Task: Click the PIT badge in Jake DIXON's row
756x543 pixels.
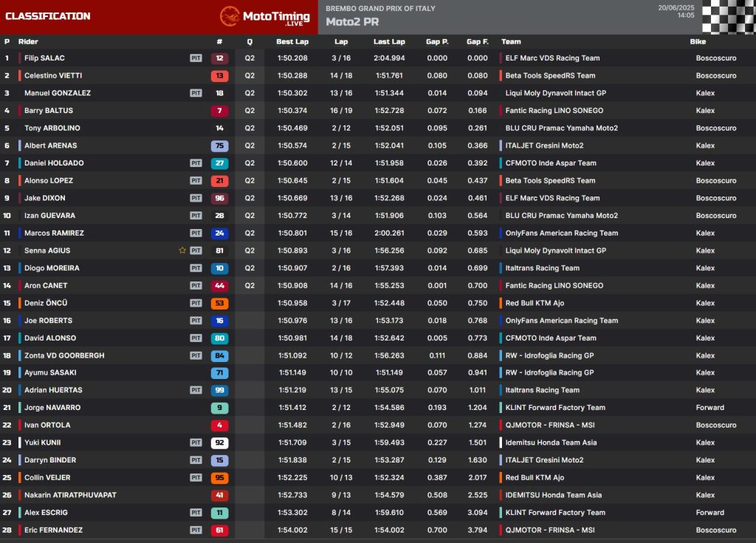Action: tap(196, 198)
